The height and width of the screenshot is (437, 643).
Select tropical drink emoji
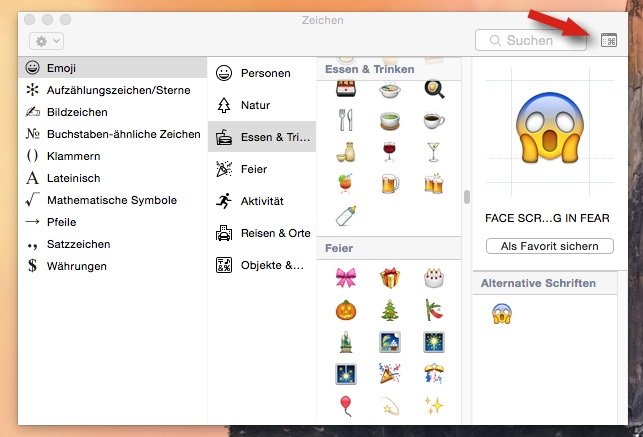click(346, 183)
